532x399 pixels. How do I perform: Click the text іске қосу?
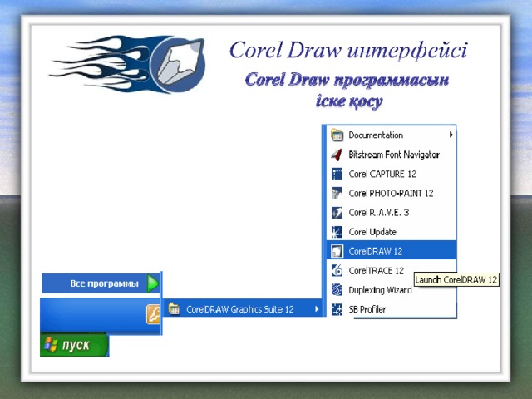coord(349,101)
